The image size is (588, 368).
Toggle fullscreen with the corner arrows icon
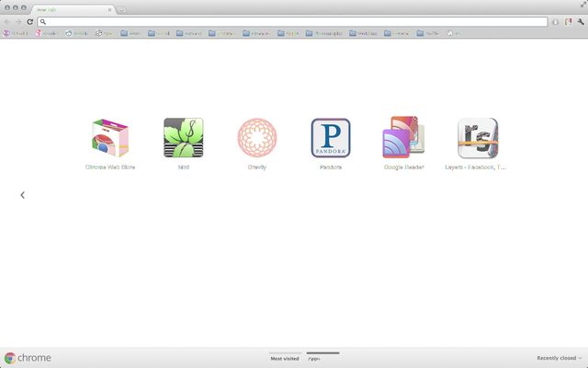tap(583, 5)
